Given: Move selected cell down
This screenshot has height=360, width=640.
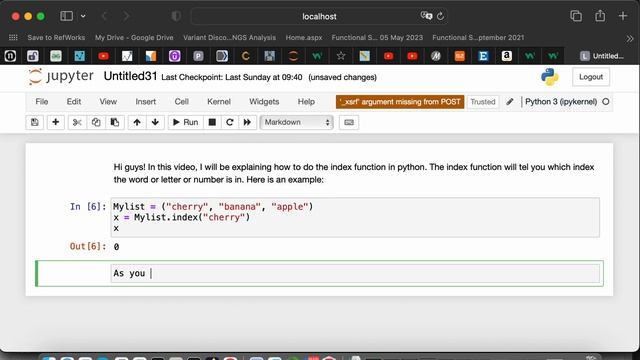Looking at the screenshot, I should 155,122.
